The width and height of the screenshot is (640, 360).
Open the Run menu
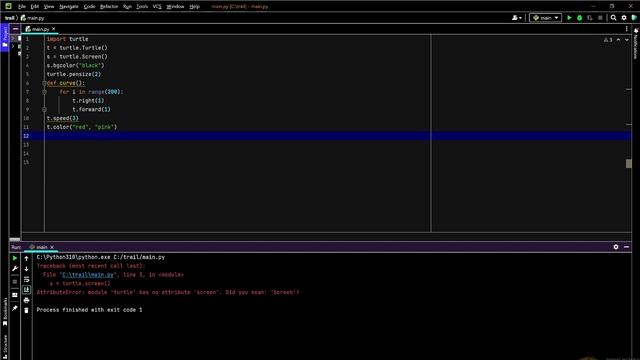coord(127,7)
